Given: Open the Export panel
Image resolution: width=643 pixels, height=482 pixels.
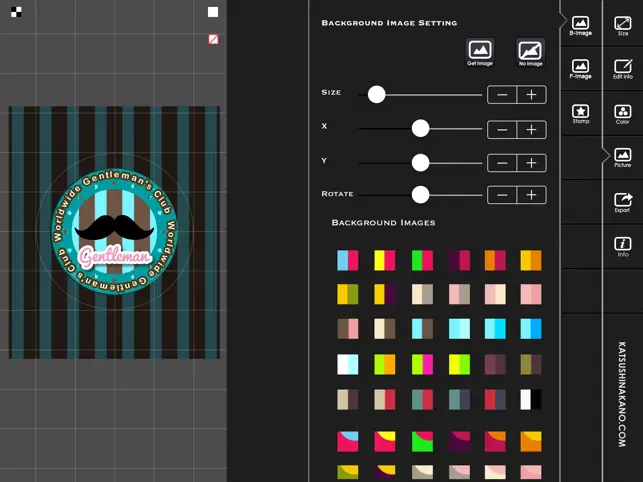Looking at the screenshot, I should (x=622, y=203).
